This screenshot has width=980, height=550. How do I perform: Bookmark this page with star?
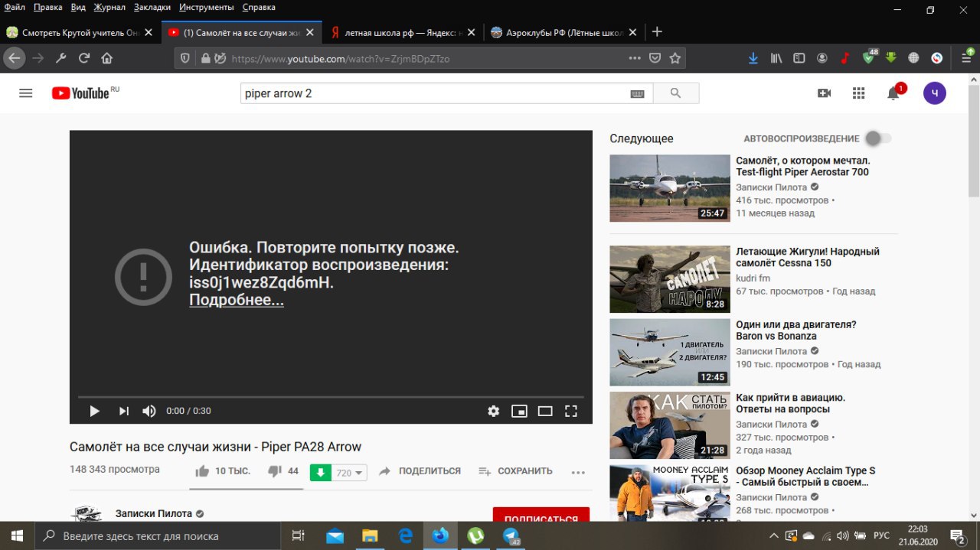(675, 58)
